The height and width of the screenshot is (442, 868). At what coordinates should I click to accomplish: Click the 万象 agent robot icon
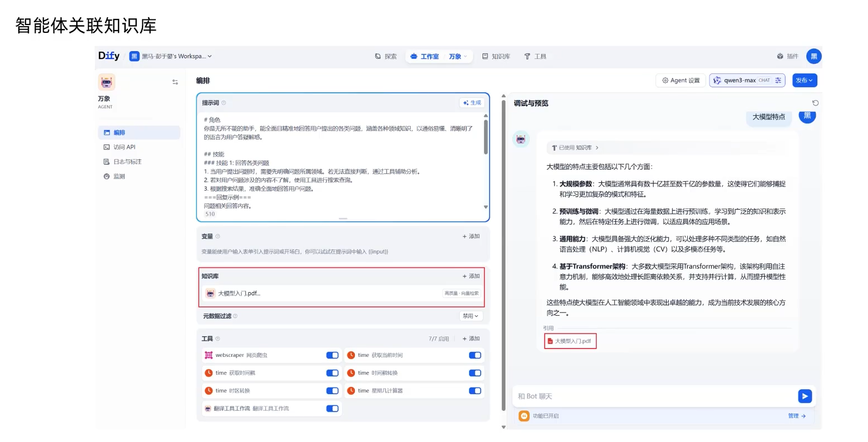click(106, 82)
